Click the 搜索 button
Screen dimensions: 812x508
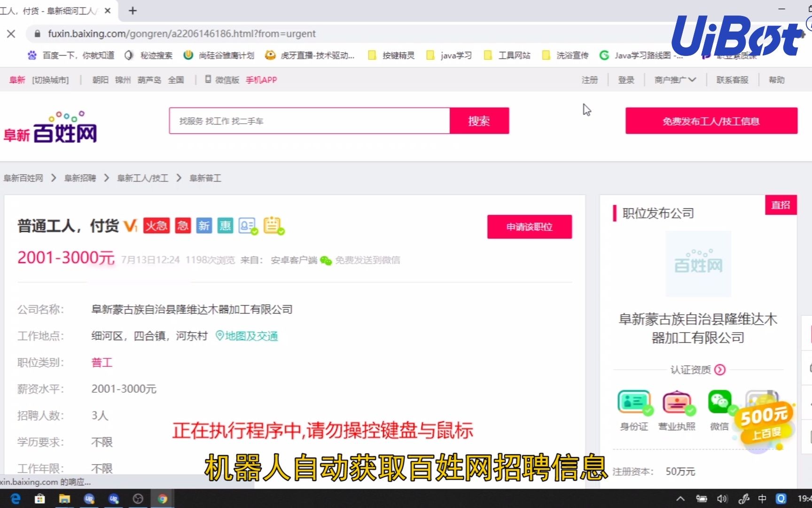[x=479, y=121]
